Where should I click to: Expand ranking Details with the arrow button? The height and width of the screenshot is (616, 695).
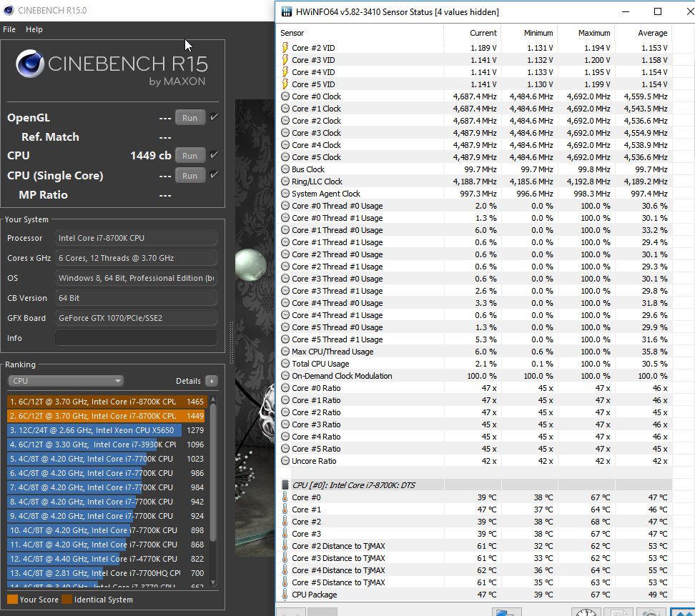coord(212,381)
